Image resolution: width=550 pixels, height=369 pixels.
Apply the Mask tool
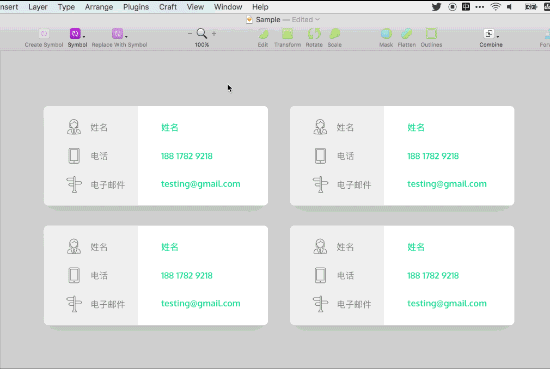click(x=386, y=34)
